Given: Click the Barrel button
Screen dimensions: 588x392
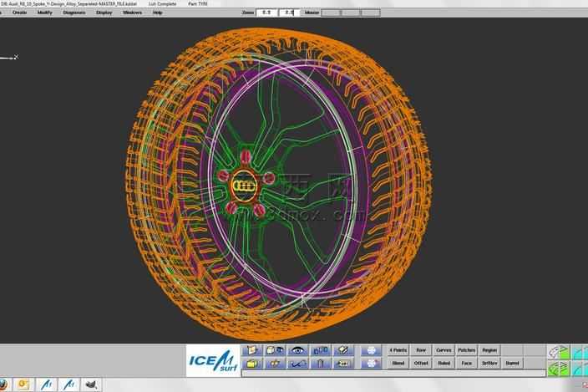Looking at the screenshot, I should pyautogui.click(x=512, y=363).
